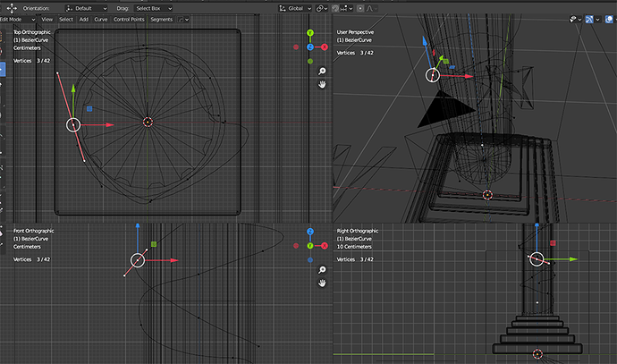Click the 3D cursor in Top view

[x=148, y=122]
